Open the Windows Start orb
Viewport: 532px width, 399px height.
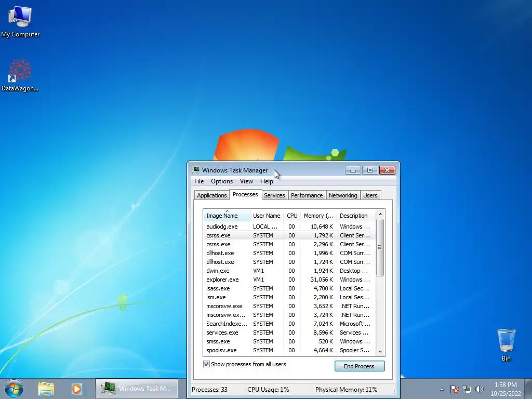click(14, 389)
